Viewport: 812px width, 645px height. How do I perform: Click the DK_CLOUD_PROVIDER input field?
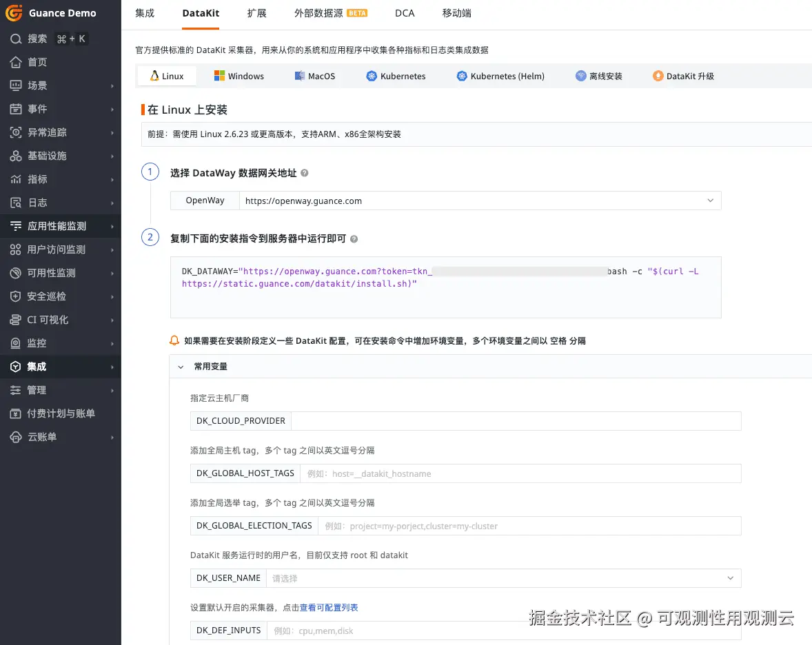pyautogui.click(x=516, y=421)
